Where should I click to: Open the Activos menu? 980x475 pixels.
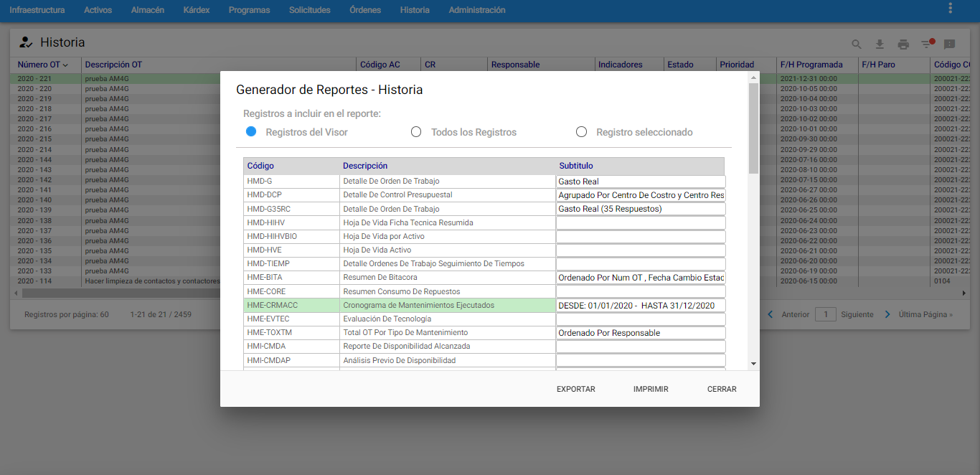[x=98, y=10]
